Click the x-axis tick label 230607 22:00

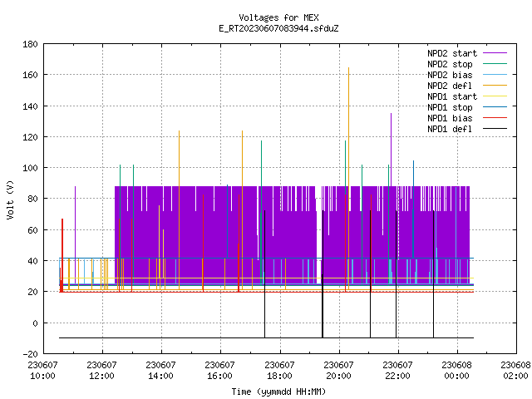[x=397, y=371]
